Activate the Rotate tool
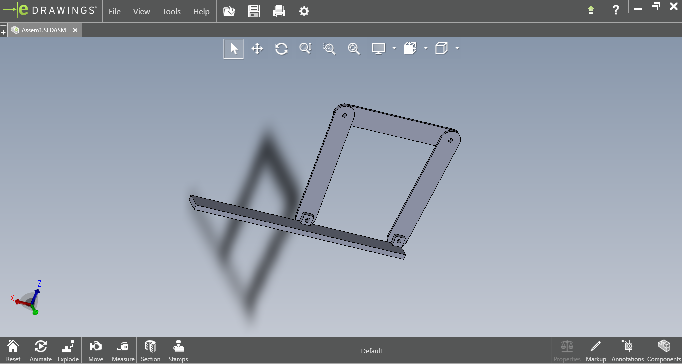This screenshot has height=364, width=682. pos(281,49)
